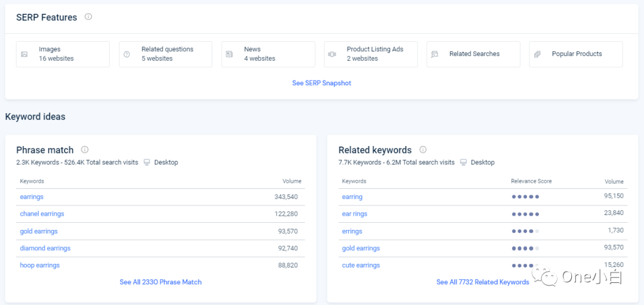The width and height of the screenshot is (644, 305).
Task: Click the Popular Products card icon
Action: click(x=537, y=54)
